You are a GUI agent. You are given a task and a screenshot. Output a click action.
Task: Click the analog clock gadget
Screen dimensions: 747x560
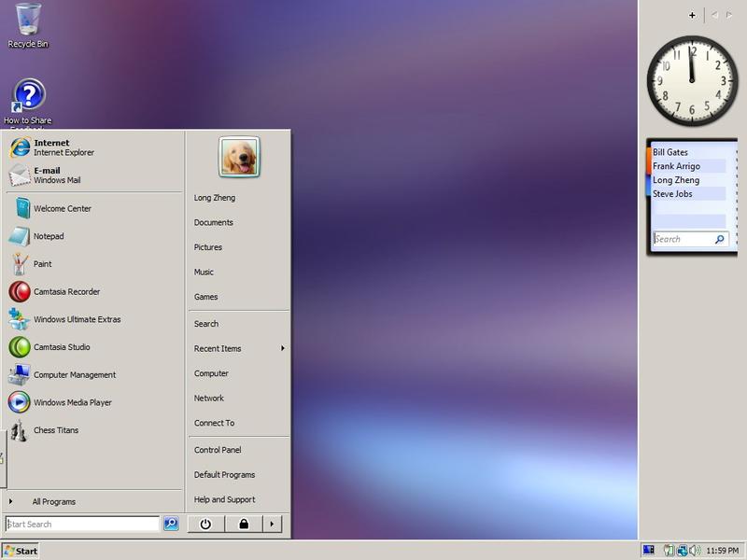click(x=692, y=81)
